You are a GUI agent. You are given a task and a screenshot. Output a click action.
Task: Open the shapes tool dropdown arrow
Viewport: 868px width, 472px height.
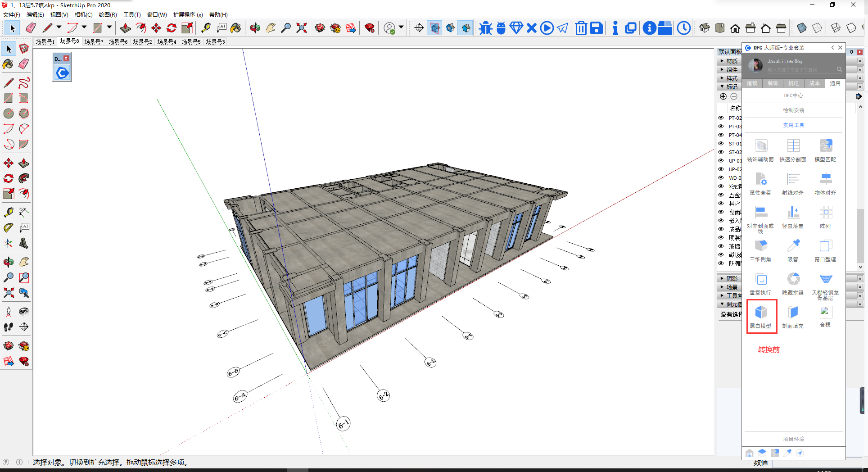tap(109, 28)
